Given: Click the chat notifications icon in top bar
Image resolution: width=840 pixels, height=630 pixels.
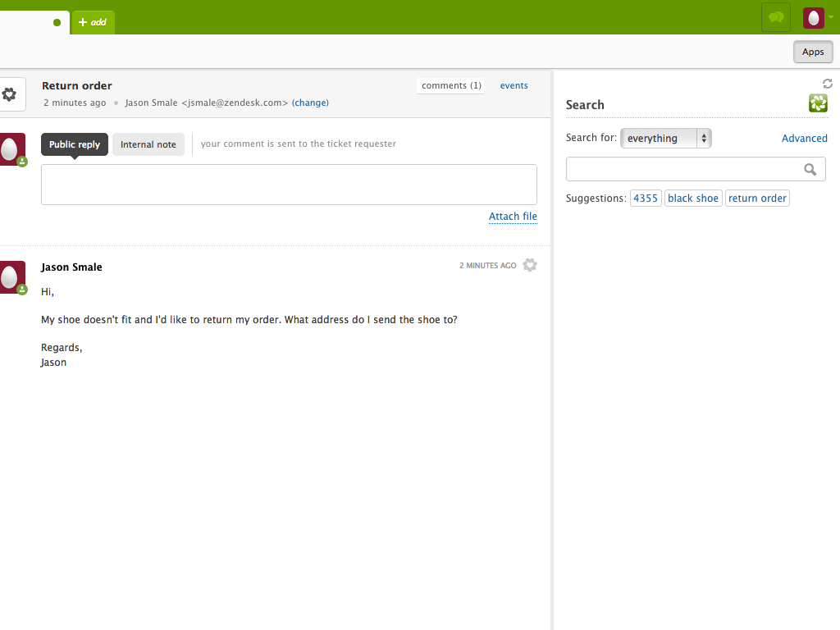Looking at the screenshot, I should 775,17.
